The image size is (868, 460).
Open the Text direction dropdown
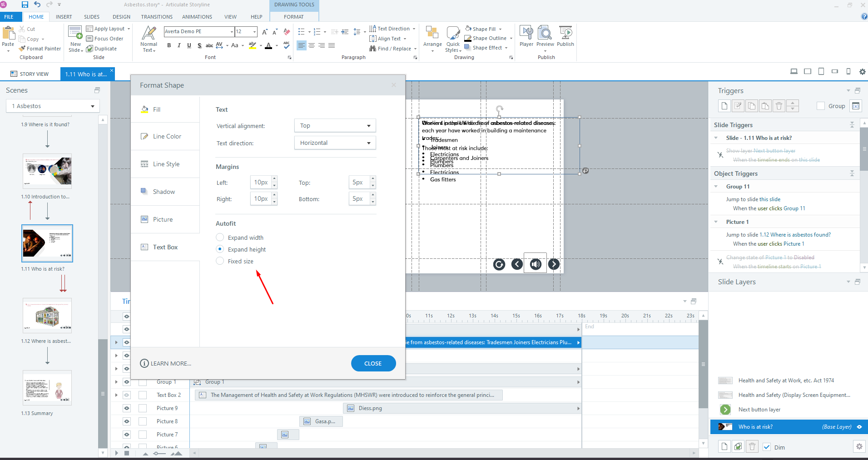[335, 143]
